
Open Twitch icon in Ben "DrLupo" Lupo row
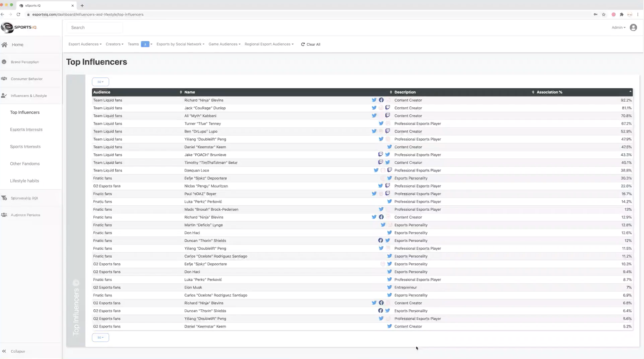tap(388, 131)
